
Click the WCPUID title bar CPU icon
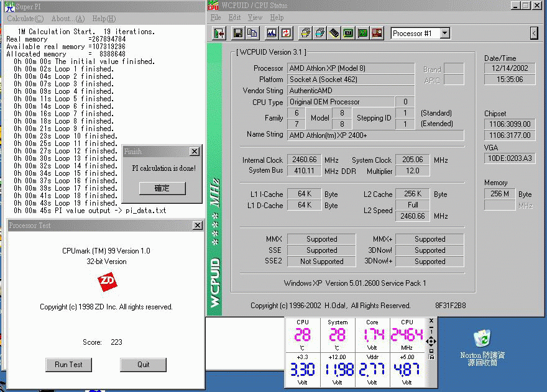[x=213, y=6]
